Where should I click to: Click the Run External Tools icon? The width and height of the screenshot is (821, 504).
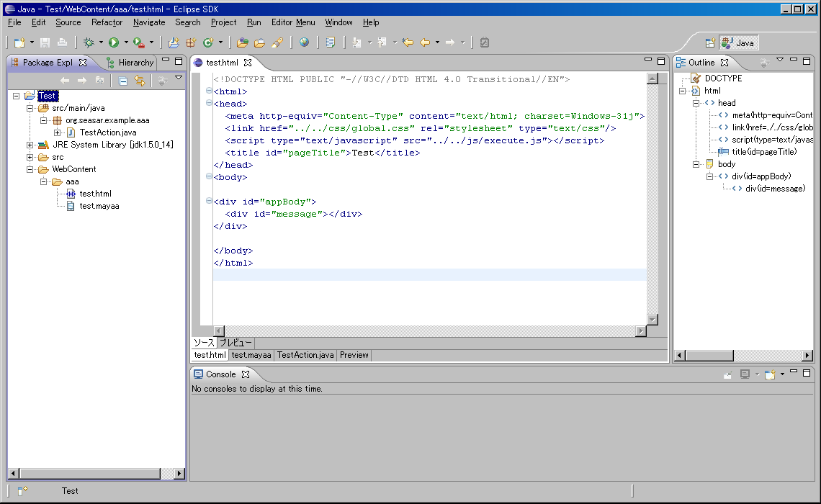138,42
